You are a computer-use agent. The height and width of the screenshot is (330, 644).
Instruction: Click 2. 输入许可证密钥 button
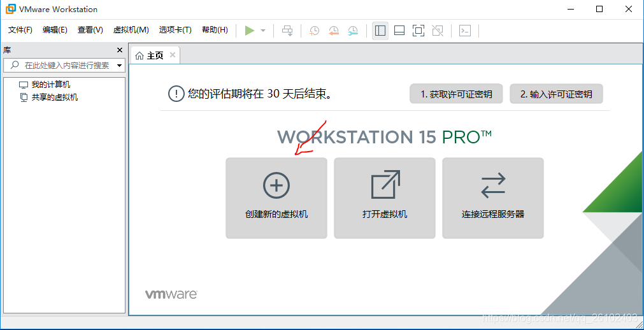(x=557, y=94)
